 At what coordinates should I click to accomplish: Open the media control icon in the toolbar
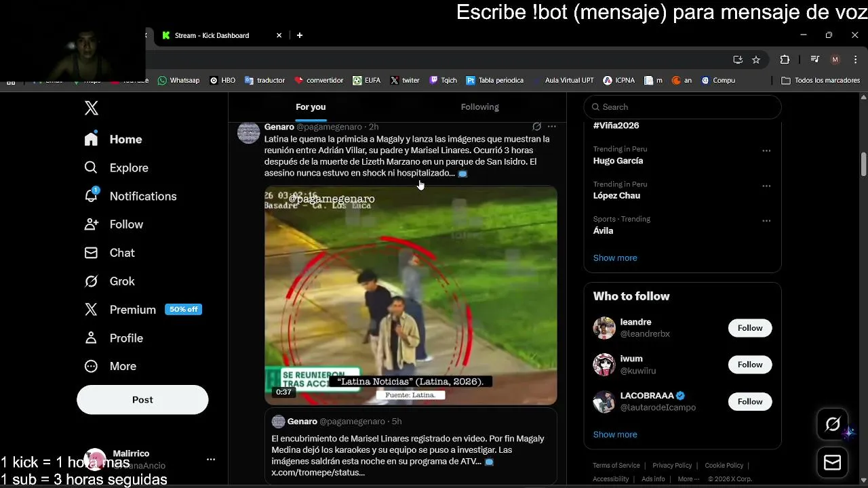coord(815,60)
